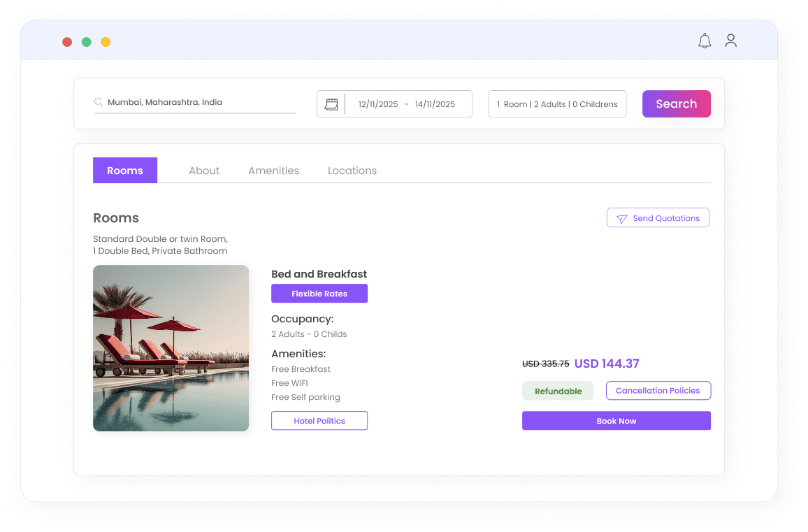Click the calendar icon beside the dates

point(331,103)
